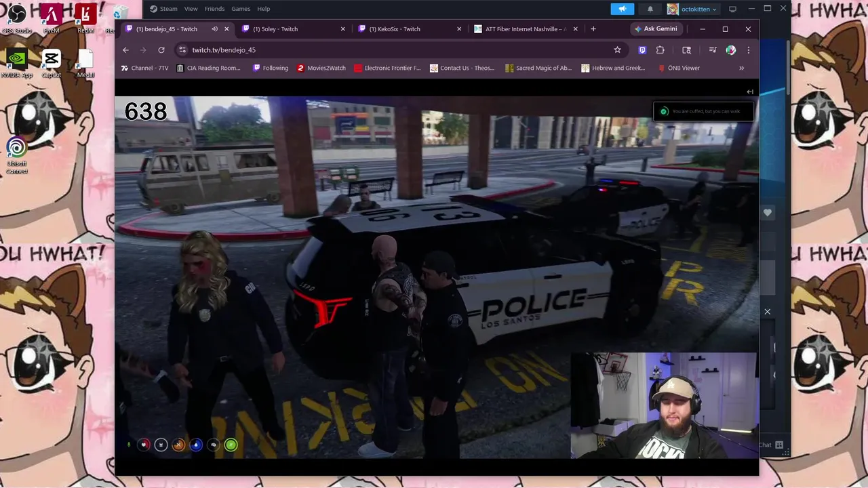
Task: Expand hidden bookmarks chevron
Action: [741, 68]
